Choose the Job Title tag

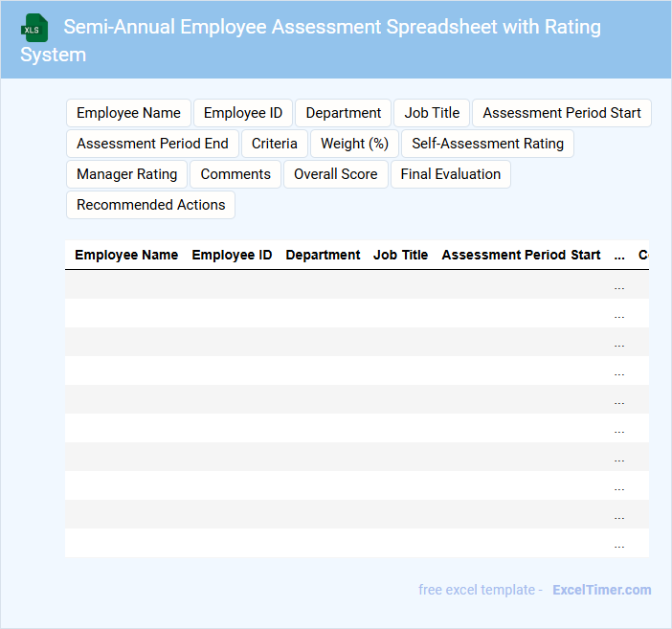[432, 113]
